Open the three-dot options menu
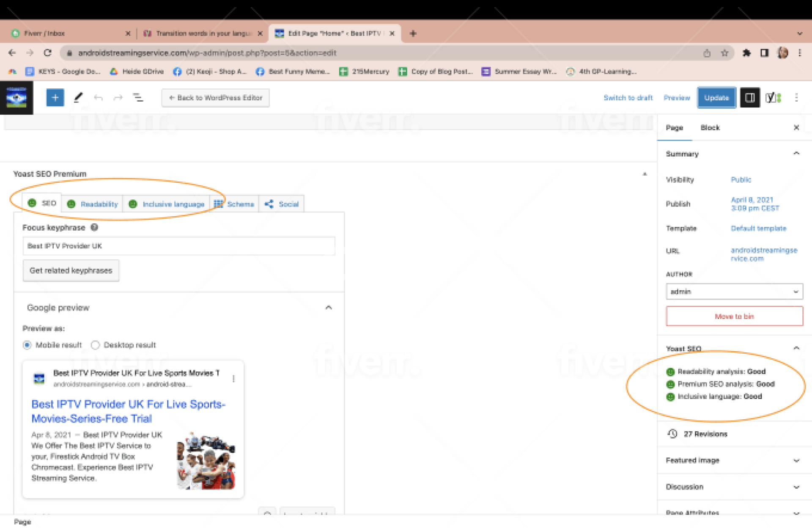Screen dimensions: 812x528 796,98
